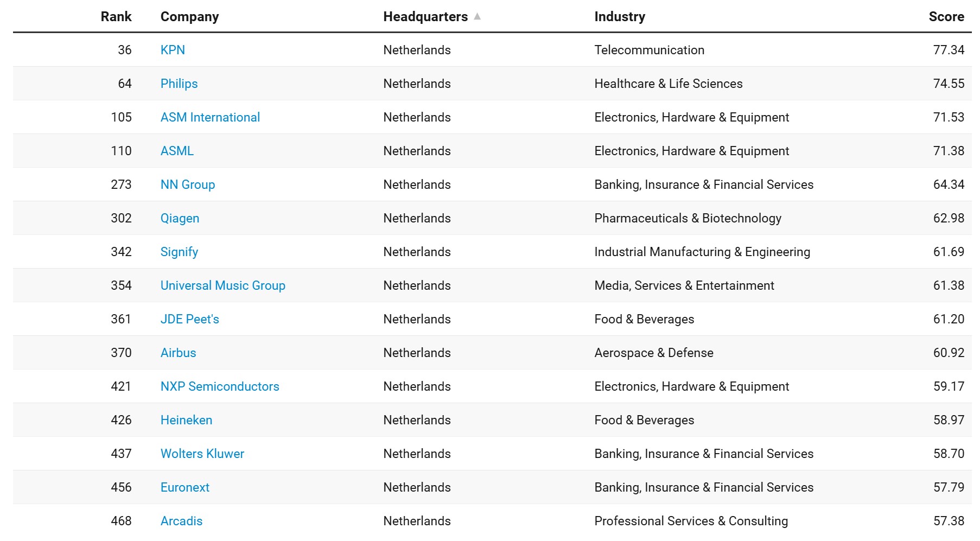Visit the Euronext link

(184, 487)
